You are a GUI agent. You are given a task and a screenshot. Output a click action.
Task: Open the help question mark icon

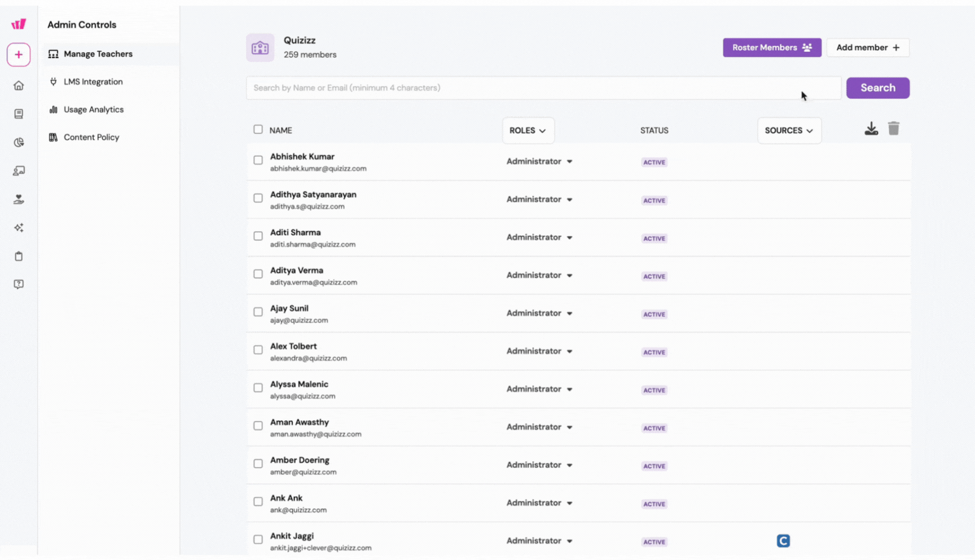(x=19, y=284)
